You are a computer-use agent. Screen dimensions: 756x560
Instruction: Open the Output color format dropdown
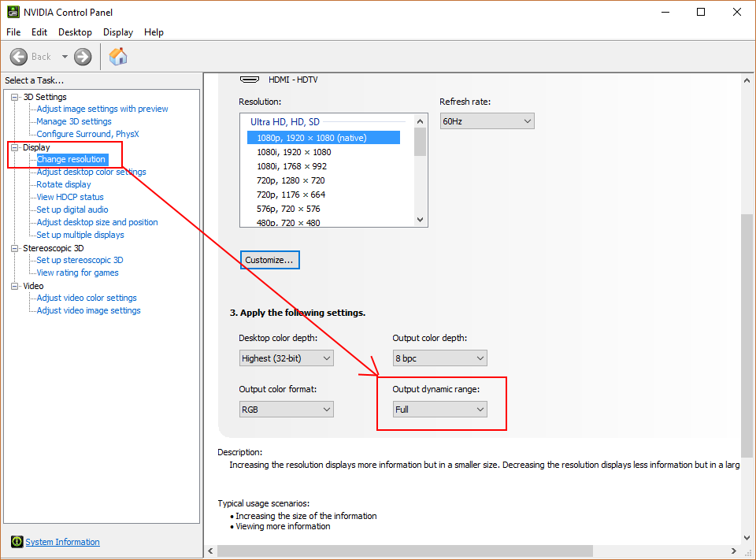pyautogui.click(x=287, y=410)
